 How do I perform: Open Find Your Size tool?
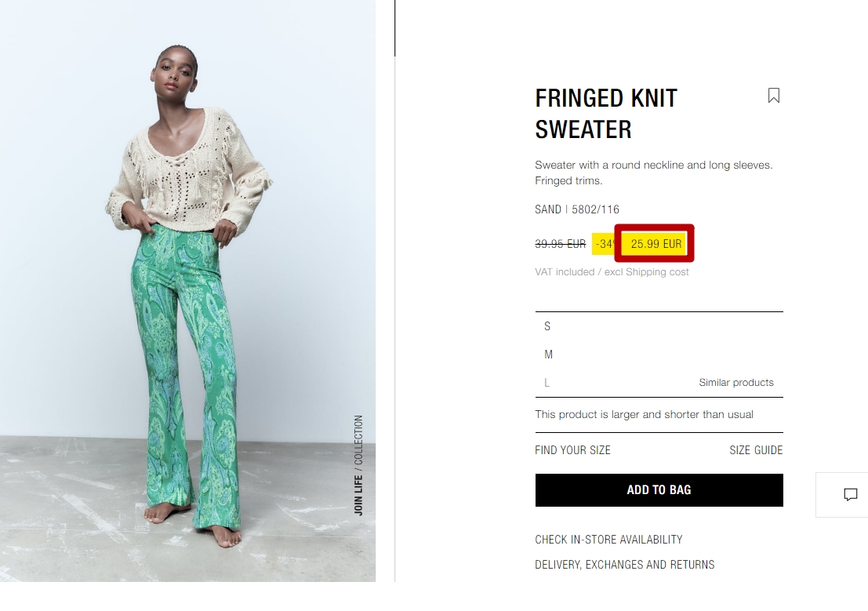[x=572, y=450]
